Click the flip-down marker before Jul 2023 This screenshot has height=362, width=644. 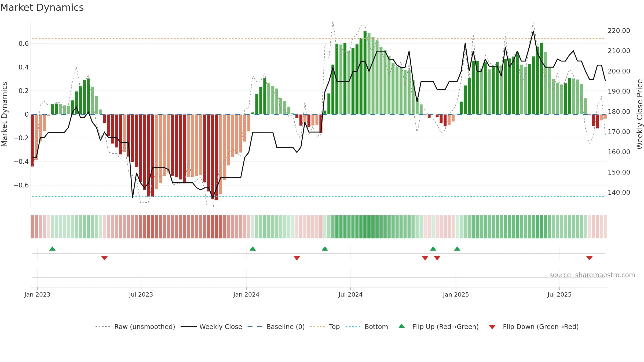tap(104, 258)
